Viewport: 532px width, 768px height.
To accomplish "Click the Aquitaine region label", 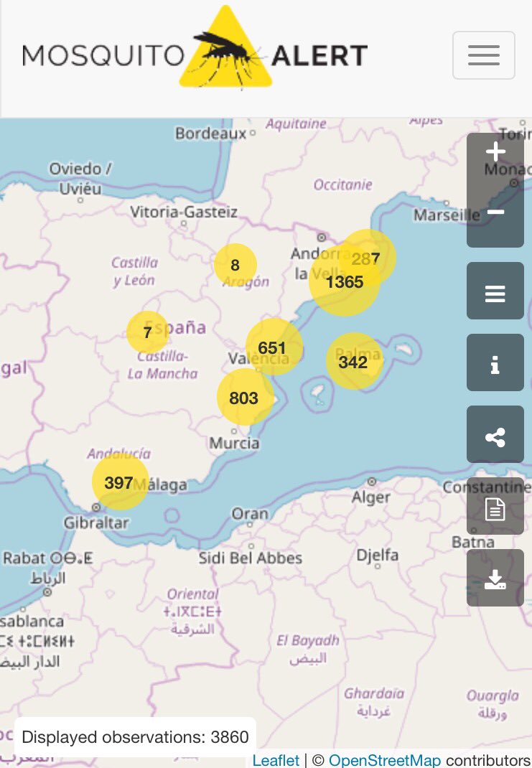I will point(296,124).
